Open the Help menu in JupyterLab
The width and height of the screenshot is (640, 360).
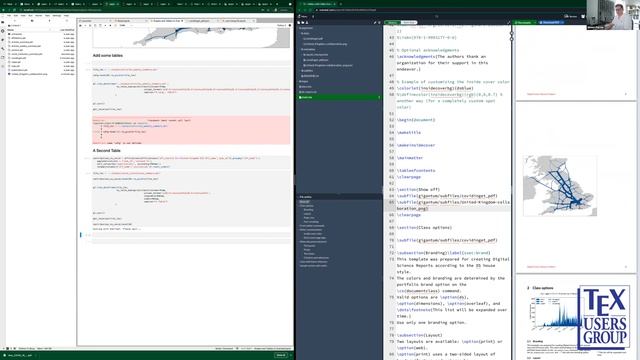pyautogui.click(x=66, y=16)
